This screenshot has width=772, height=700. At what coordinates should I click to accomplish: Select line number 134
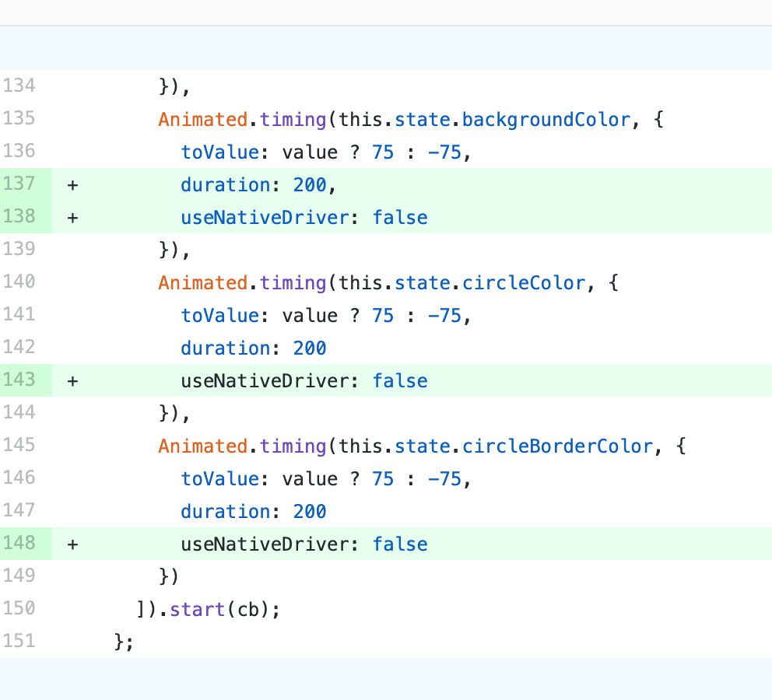pyautogui.click(x=19, y=86)
